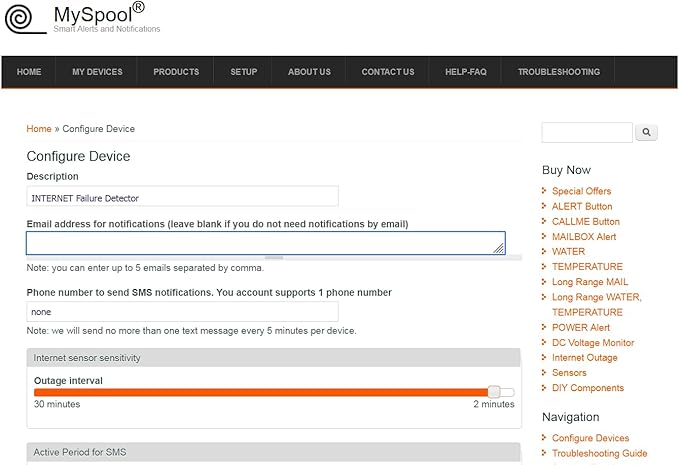This screenshot has width=679, height=465.
Task: Click the search magnifier button
Action: coord(646,132)
